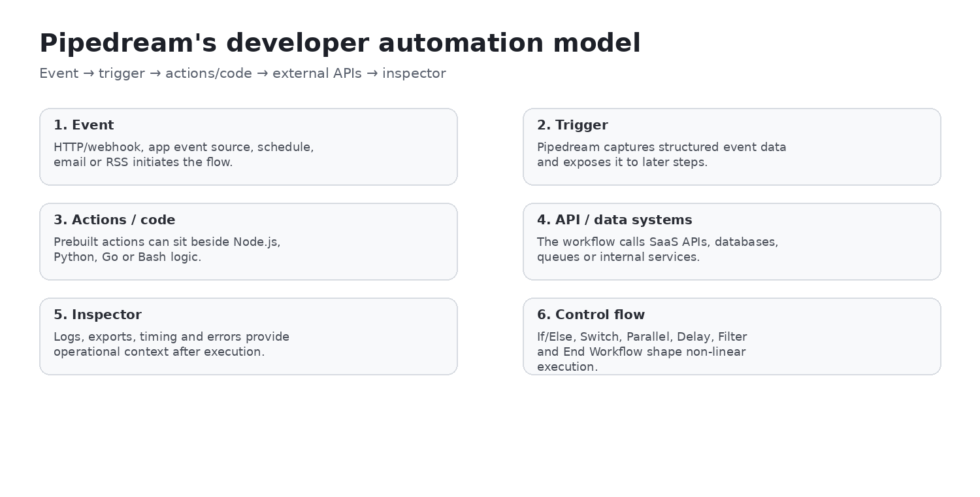Select the "1. Event" card heading

point(84,125)
